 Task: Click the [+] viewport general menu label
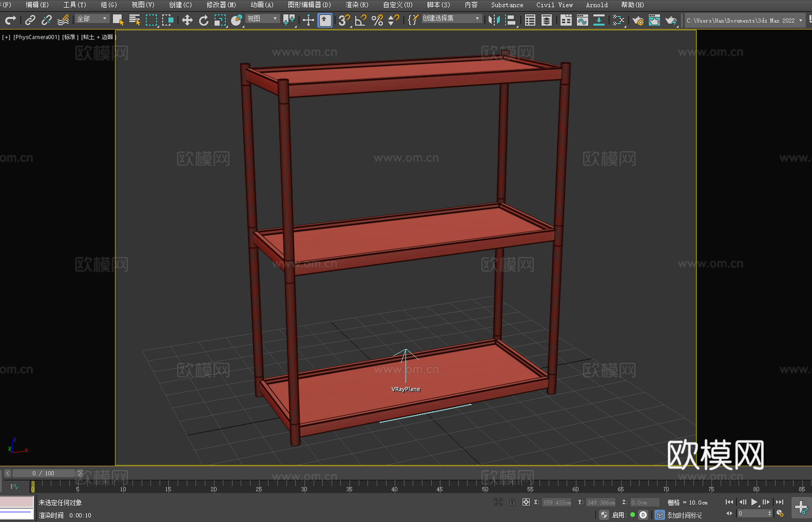[6, 37]
